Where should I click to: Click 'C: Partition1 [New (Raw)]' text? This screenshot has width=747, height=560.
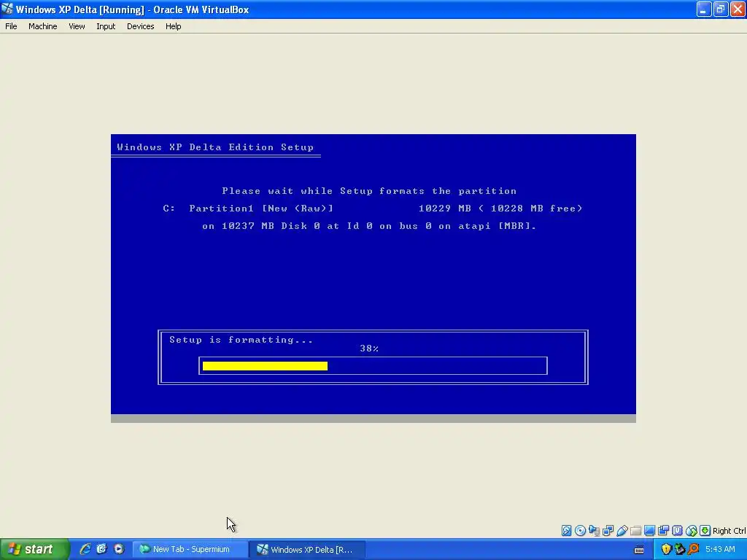[x=248, y=209]
